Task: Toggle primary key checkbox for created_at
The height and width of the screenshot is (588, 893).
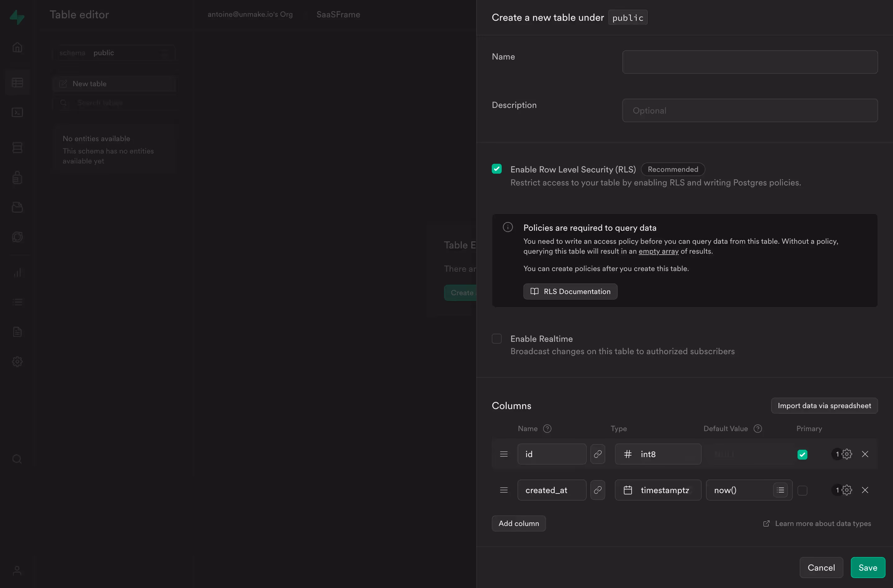Action: [802, 490]
